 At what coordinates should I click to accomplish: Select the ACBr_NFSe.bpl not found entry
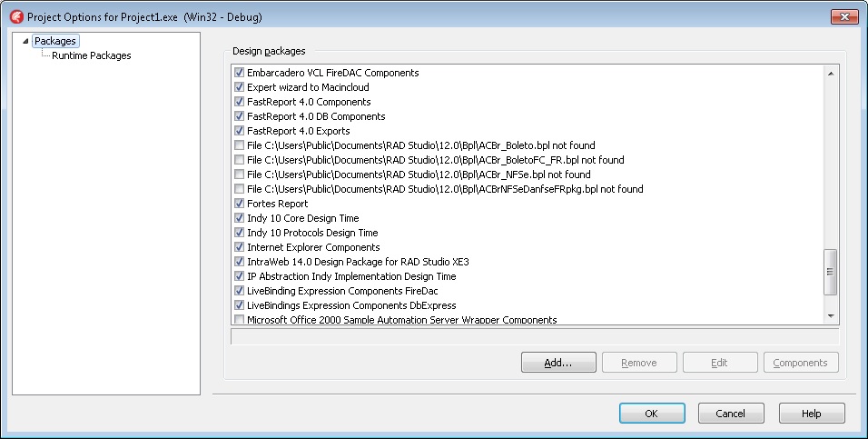coord(419,174)
